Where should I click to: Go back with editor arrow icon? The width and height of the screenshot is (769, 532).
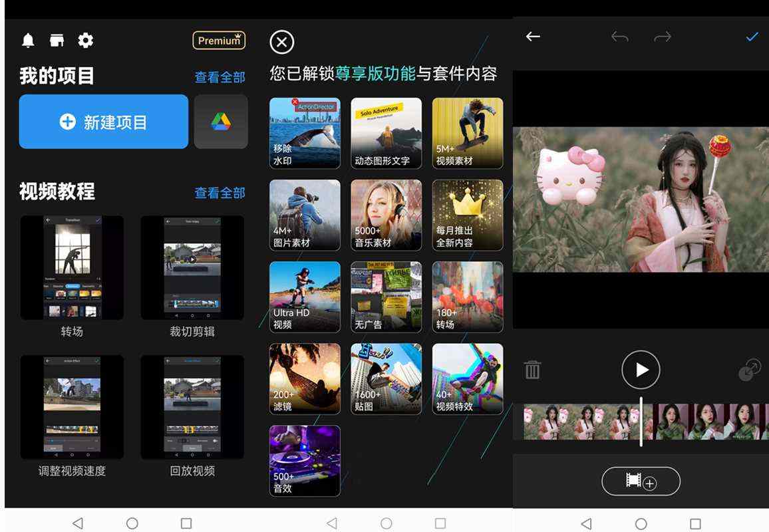click(533, 37)
